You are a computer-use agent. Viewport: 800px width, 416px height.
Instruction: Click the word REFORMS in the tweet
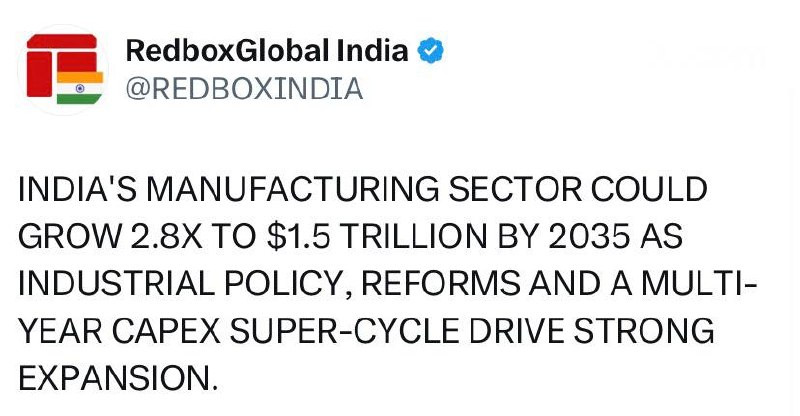point(440,284)
